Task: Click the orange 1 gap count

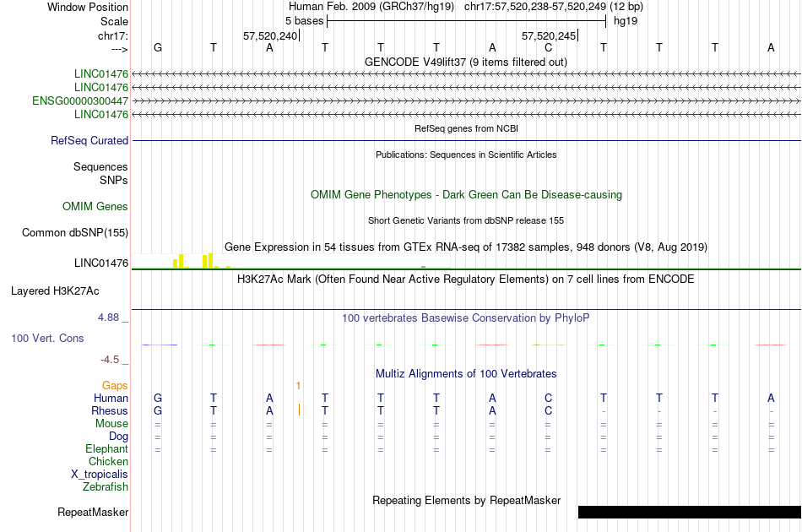Action: coord(298,386)
